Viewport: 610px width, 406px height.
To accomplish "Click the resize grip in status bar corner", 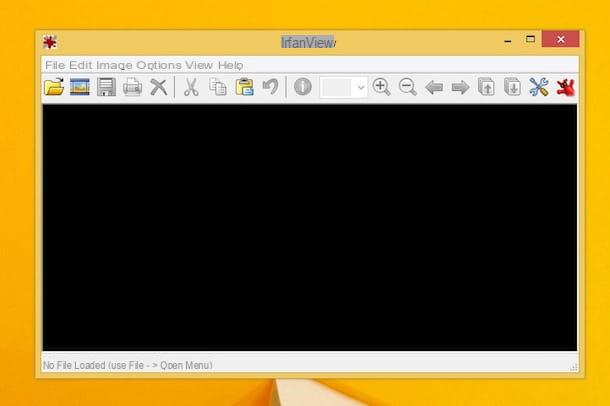I will 573,367.
